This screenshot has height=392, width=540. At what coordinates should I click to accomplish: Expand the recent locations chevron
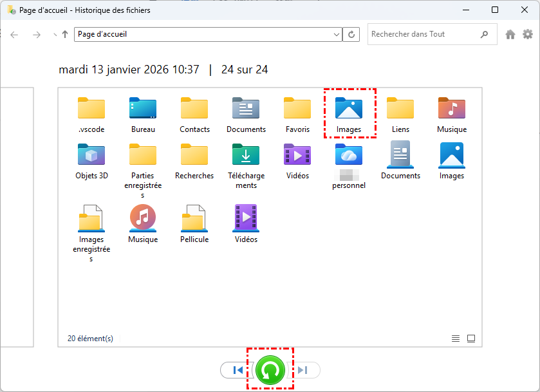(x=54, y=35)
